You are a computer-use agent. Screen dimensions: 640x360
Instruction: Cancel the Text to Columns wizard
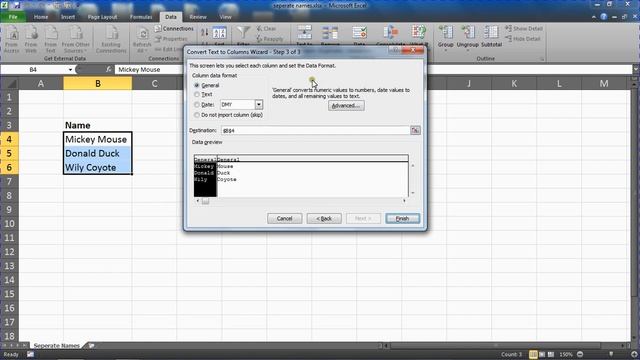point(284,218)
